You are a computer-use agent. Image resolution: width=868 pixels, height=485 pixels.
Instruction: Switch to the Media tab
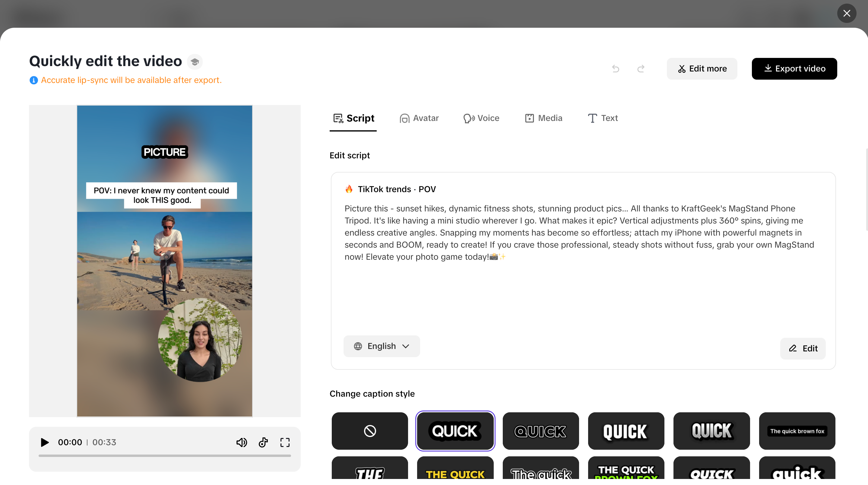(543, 118)
